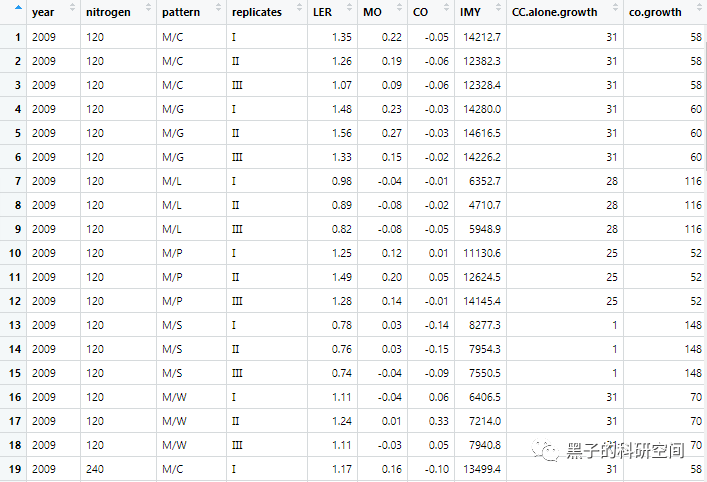Click LER value 1.28 in row 12

click(x=342, y=301)
